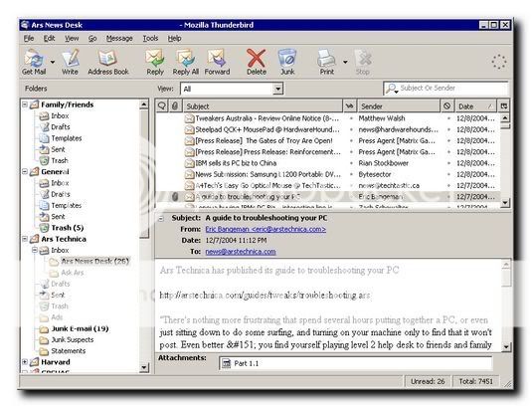Screen dimensions: 532x408
Task: Collapse the Ars Technica account
Action: click(25, 239)
